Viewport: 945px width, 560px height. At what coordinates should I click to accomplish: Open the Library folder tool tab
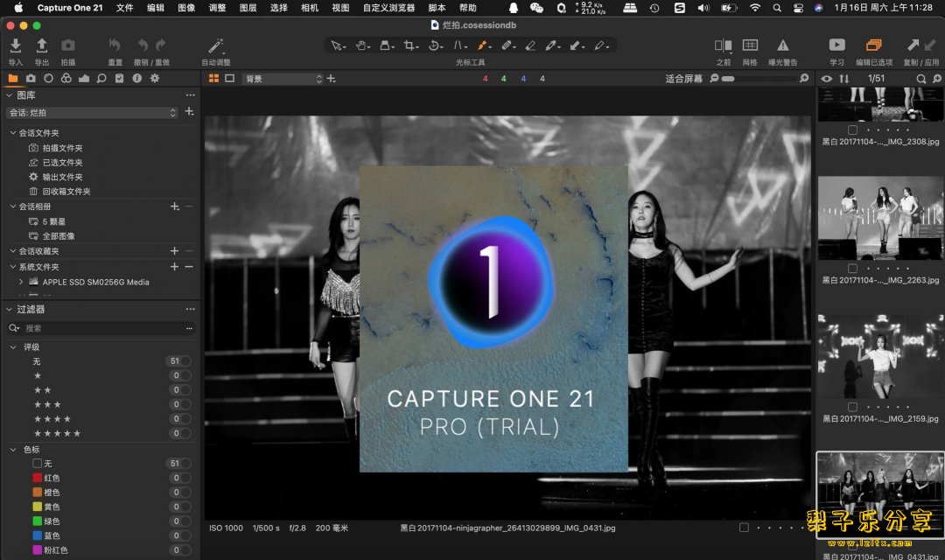12,79
